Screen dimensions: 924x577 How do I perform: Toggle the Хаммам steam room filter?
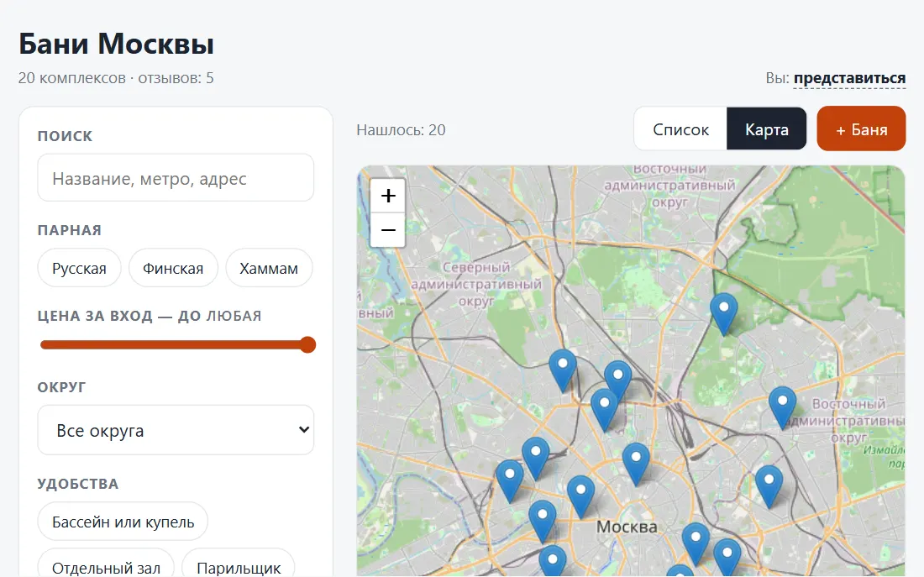coord(269,269)
